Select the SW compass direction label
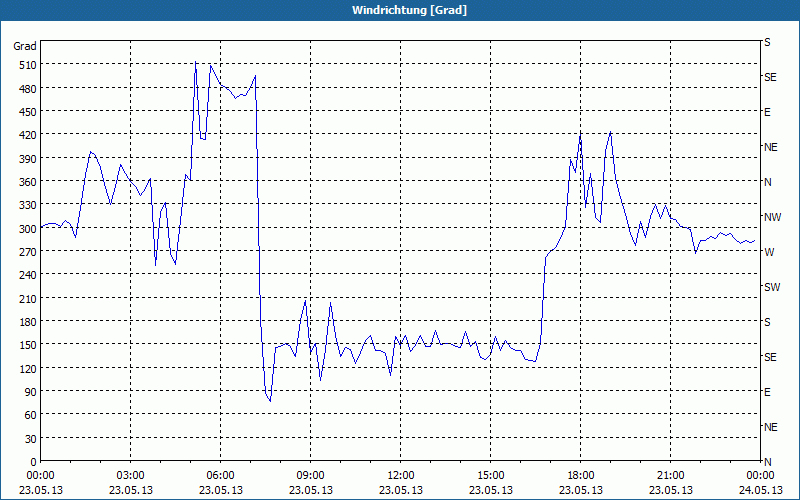The image size is (800, 500). click(771, 287)
